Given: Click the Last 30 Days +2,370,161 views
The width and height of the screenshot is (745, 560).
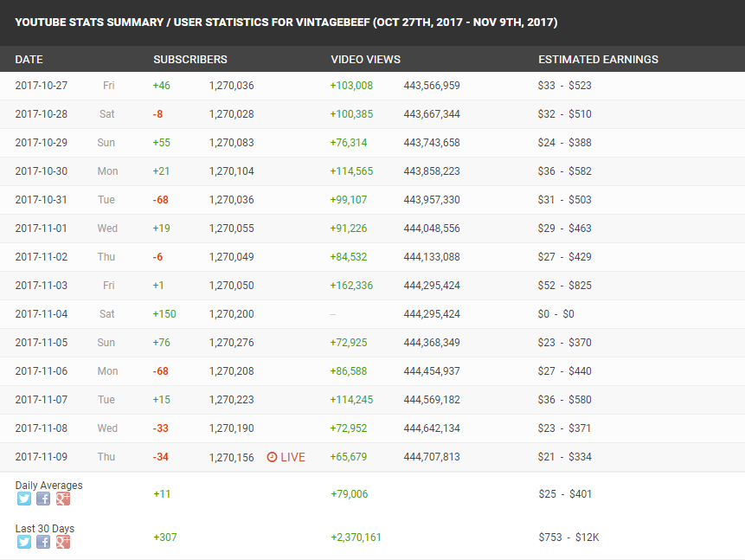Looking at the screenshot, I should coord(356,537).
